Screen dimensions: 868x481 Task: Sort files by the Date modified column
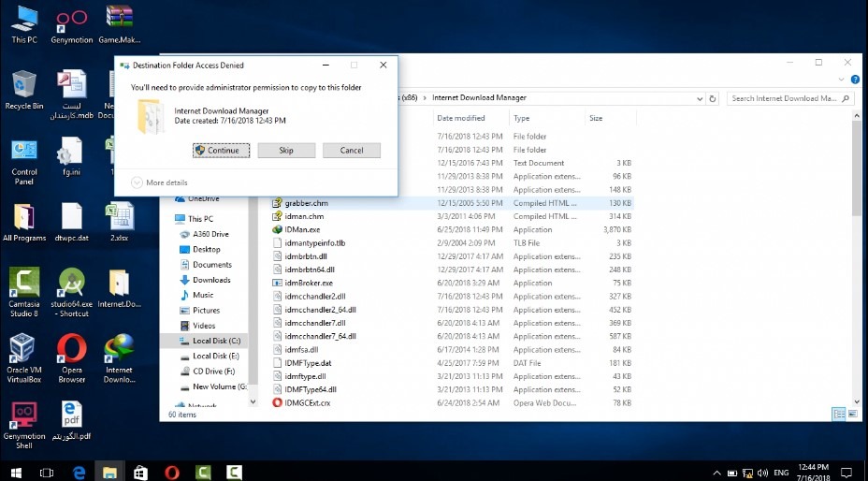point(460,118)
